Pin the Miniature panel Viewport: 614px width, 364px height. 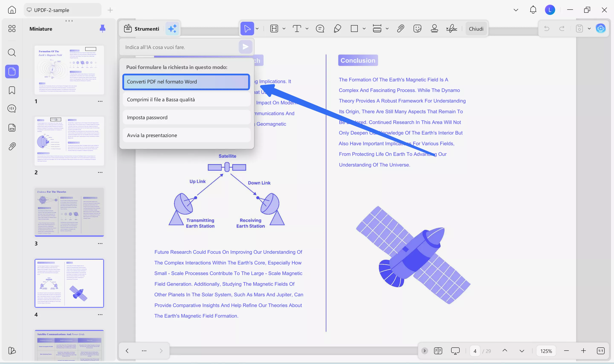coord(103,29)
